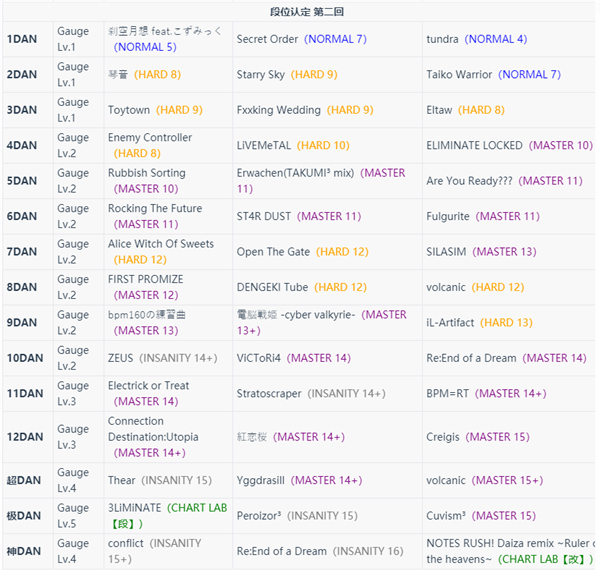Click the Are You Ready??? link
Image resolution: width=600 pixels, height=570 pixels.
point(467,181)
